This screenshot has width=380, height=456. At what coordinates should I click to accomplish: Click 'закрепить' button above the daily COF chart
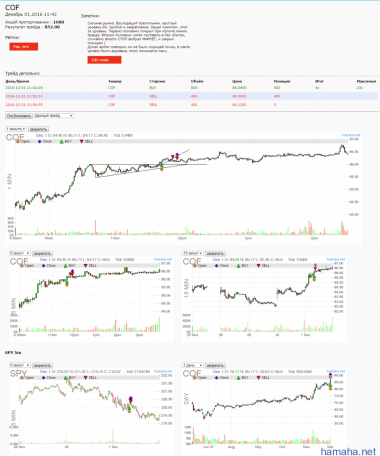215,365
